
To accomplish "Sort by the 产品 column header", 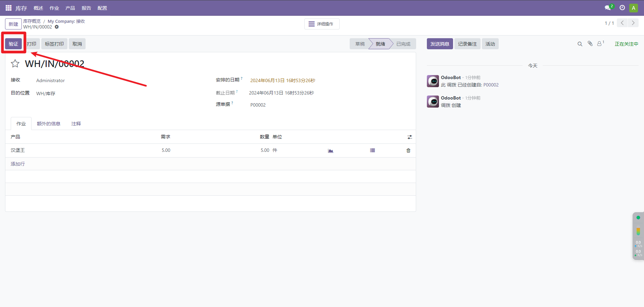I will (x=15, y=137).
